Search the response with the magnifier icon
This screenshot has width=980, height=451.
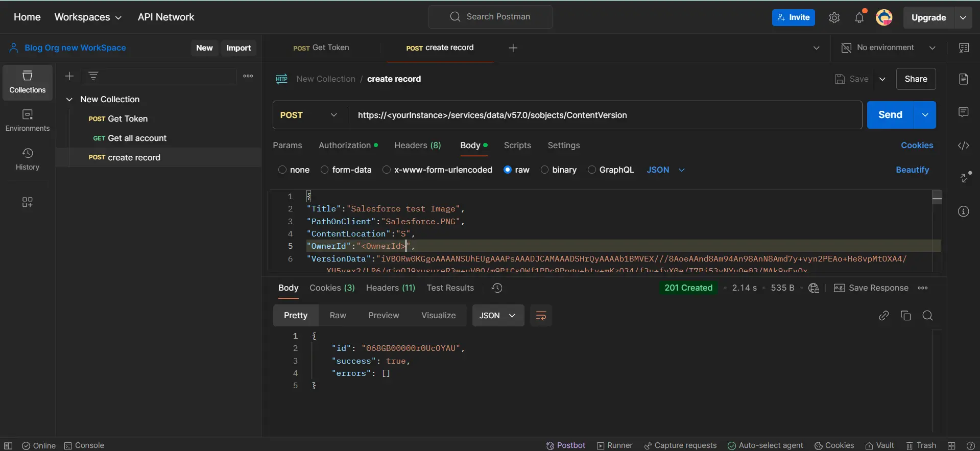tap(928, 316)
